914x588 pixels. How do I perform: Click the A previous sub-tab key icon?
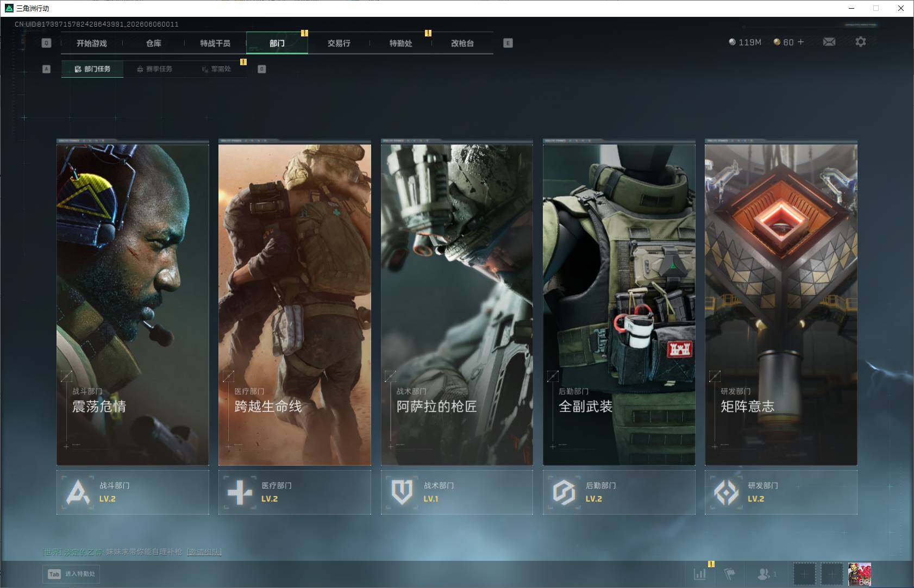point(46,69)
